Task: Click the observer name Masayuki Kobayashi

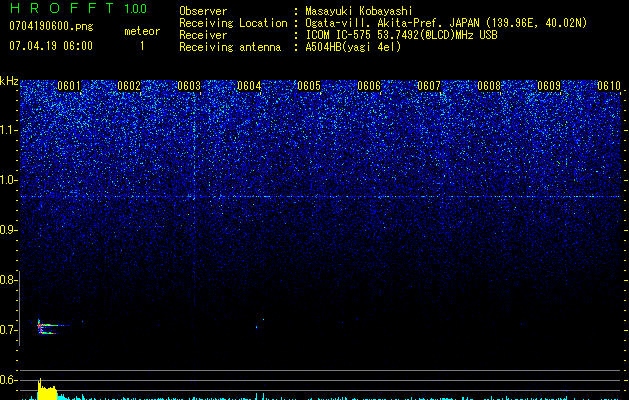Action: click(359, 11)
